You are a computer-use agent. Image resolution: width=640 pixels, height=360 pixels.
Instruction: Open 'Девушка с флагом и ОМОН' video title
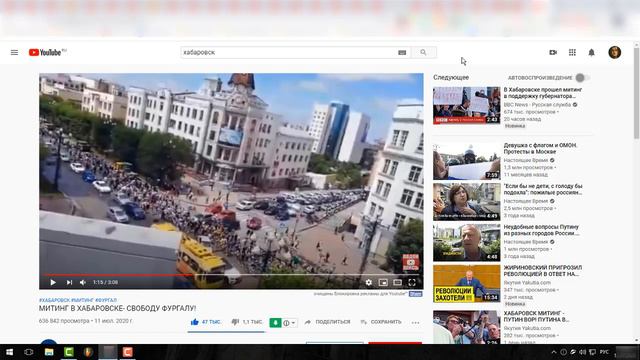point(540,148)
